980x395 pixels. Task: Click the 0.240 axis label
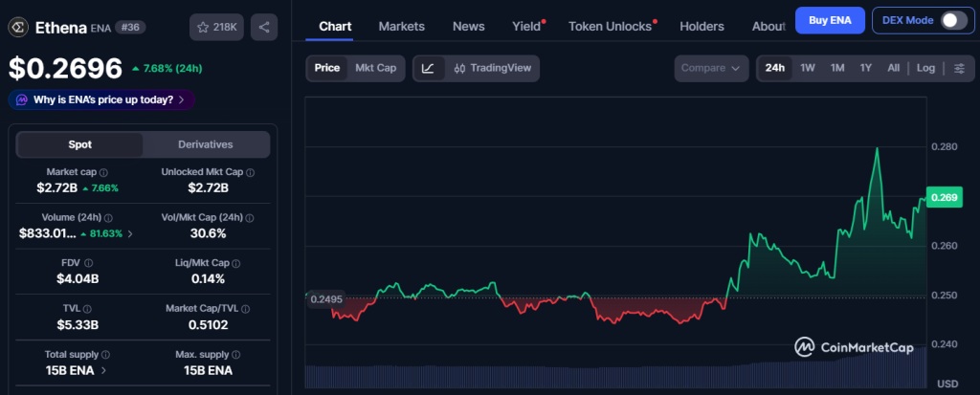945,344
